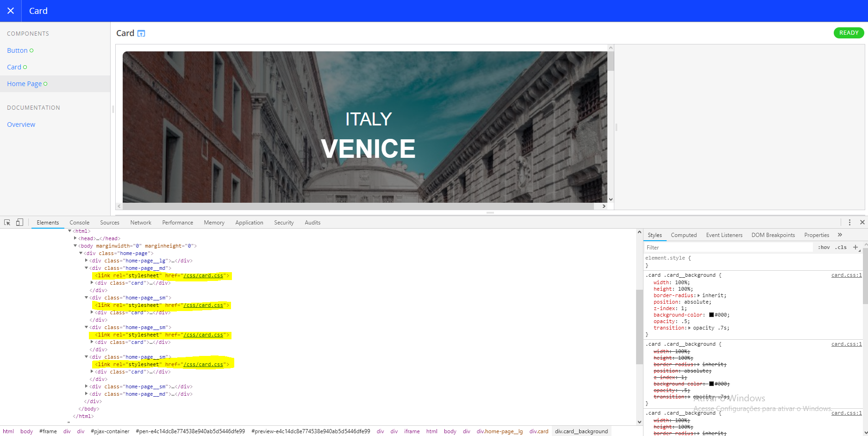Switch to the Console tab
Screen dimensions: 868x436
[80, 223]
